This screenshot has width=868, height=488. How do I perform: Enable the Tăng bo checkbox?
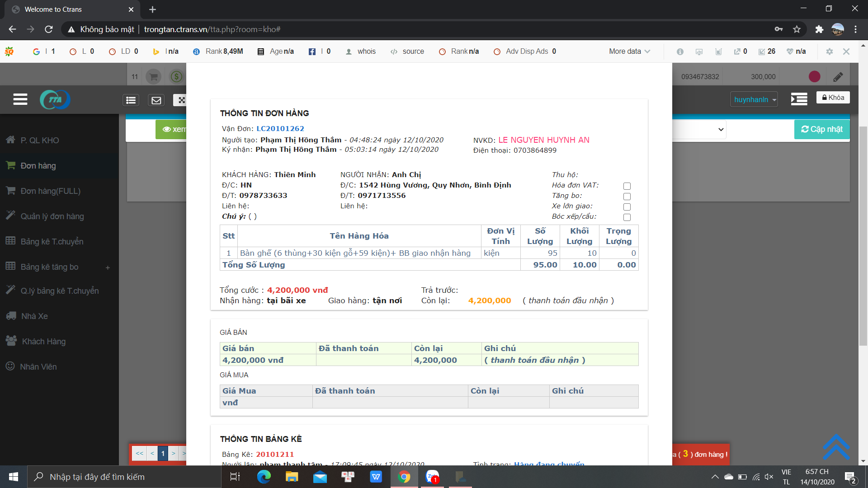click(x=627, y=197)
